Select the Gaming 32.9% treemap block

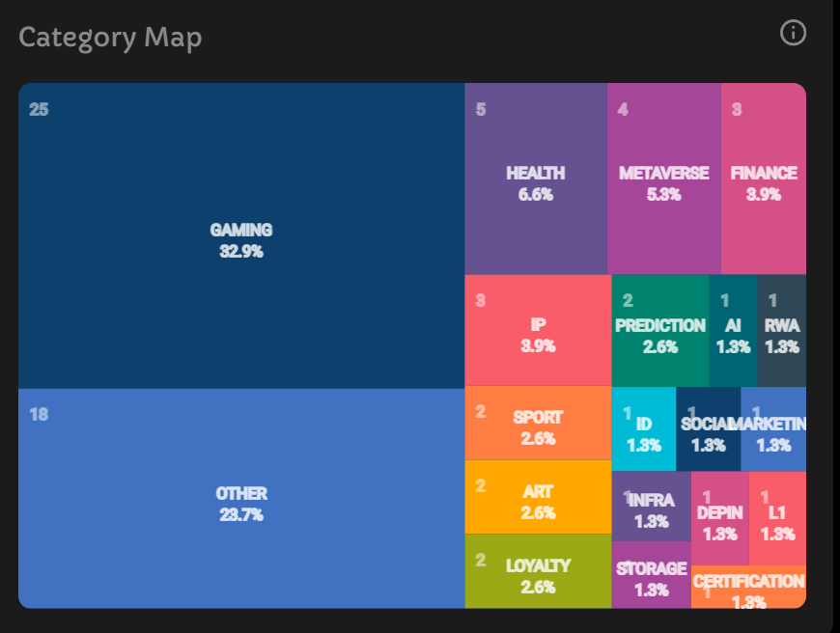[241, 236]
